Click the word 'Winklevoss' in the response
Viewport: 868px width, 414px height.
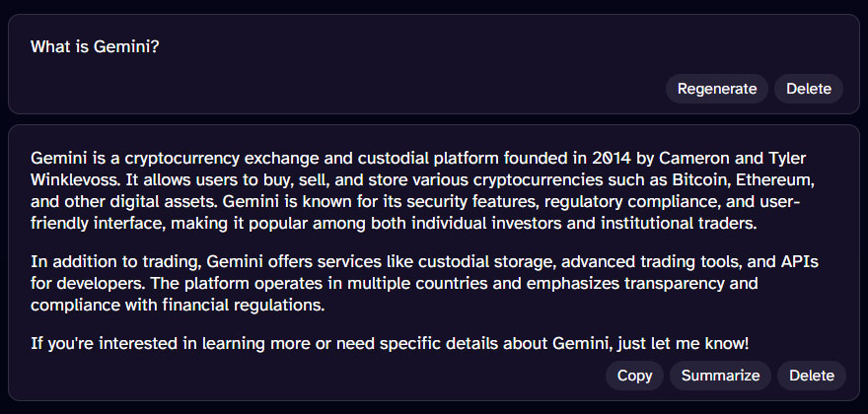pos(73,180)
